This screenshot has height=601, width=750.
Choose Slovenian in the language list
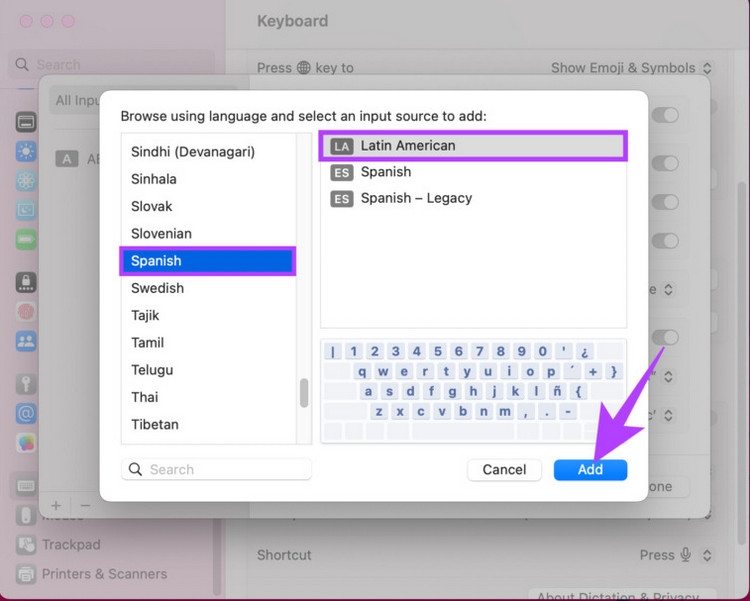pyautogui.click(x=209, y=234)
